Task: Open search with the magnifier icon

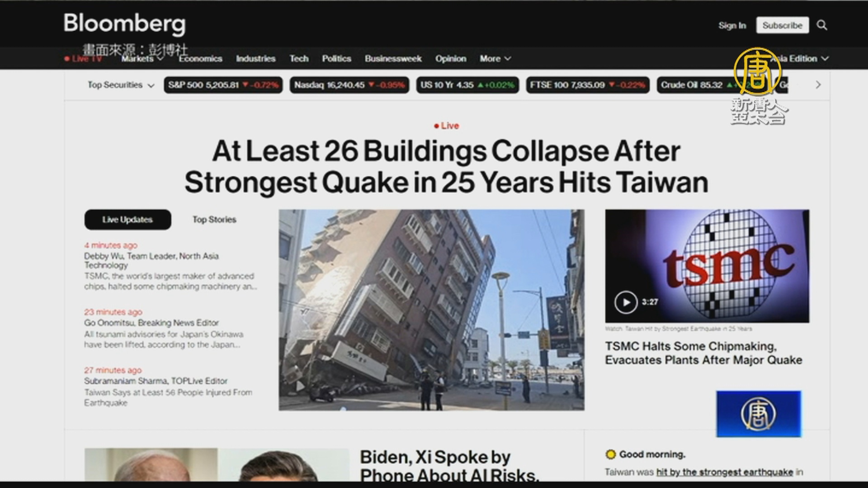Action: click(x=822, y=25)
